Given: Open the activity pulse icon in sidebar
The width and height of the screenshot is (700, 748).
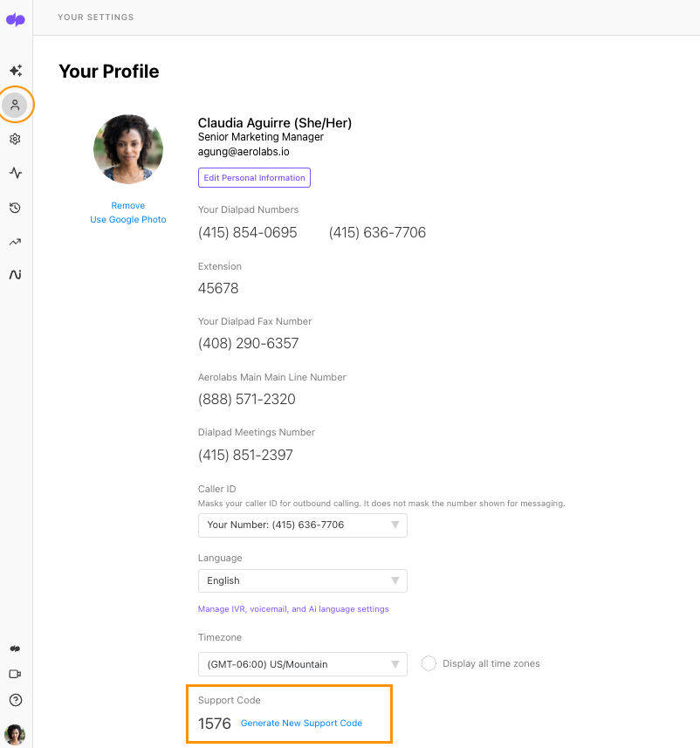Looking at the screenshot, I should [15, 173].
